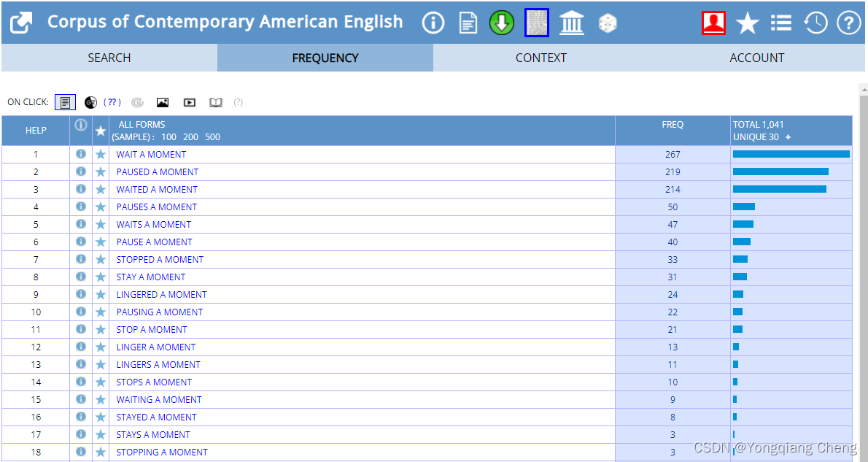
Task: Open the STOP A MOMENT entry
Action: 152,329
